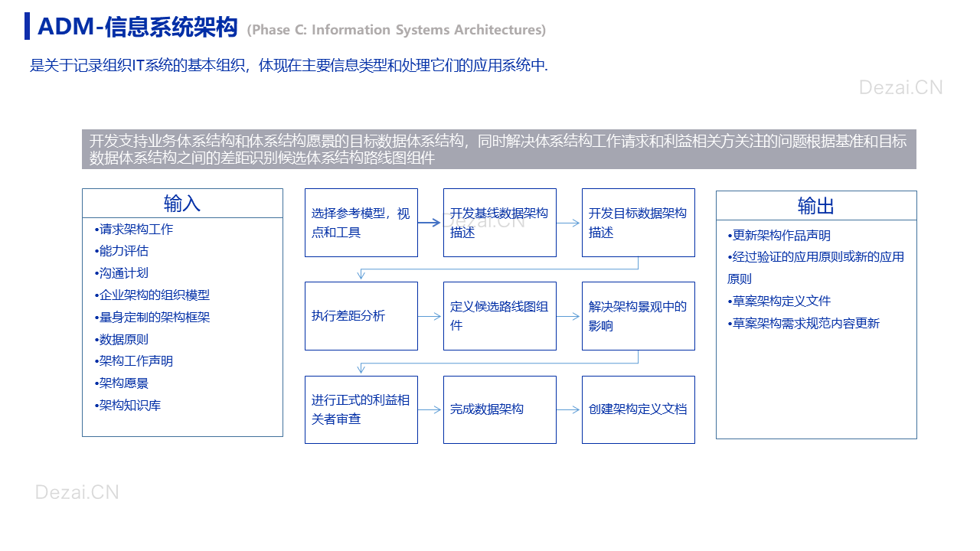980x551 pixels.
Task: Click the '数据原则' input item
Action: pyautogui.click(x=122, y=339)
